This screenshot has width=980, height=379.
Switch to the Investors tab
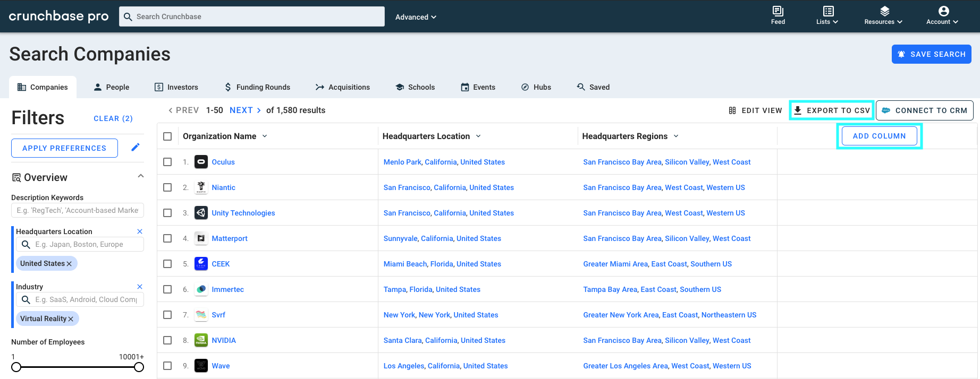tap(176, 87)
